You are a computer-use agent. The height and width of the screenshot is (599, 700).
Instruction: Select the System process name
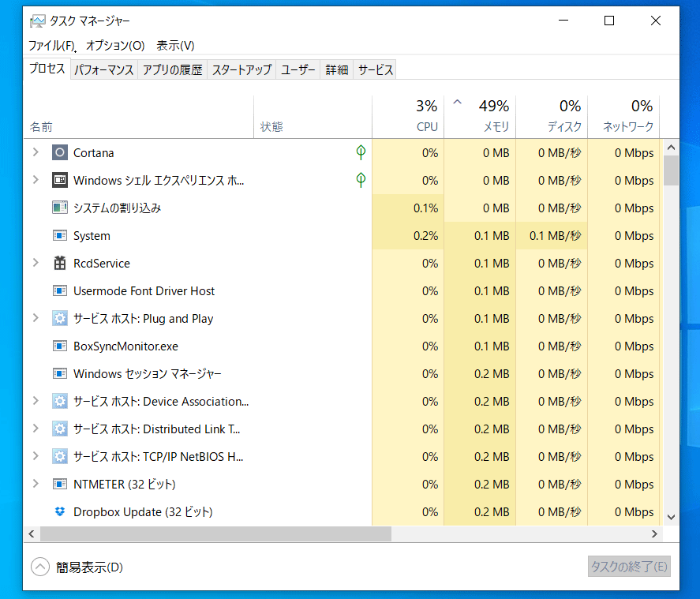92,236
